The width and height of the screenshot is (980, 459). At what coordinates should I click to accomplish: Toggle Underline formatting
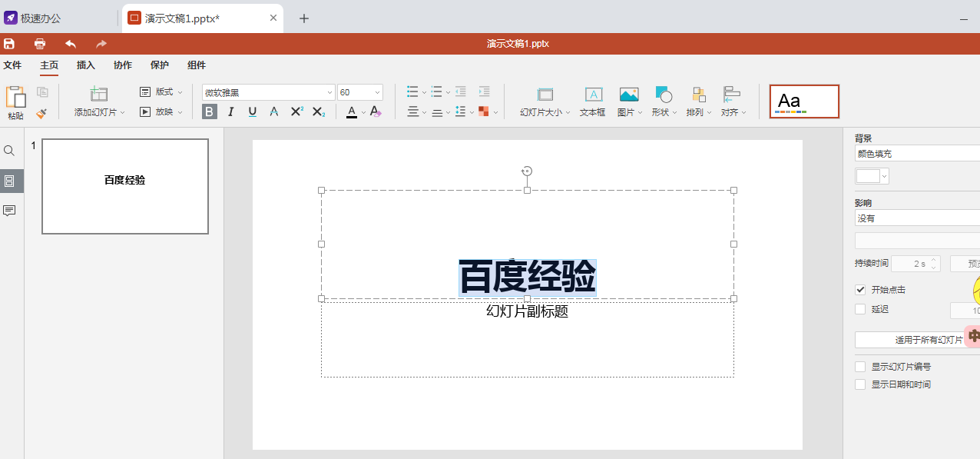click(x=252, y=112)
